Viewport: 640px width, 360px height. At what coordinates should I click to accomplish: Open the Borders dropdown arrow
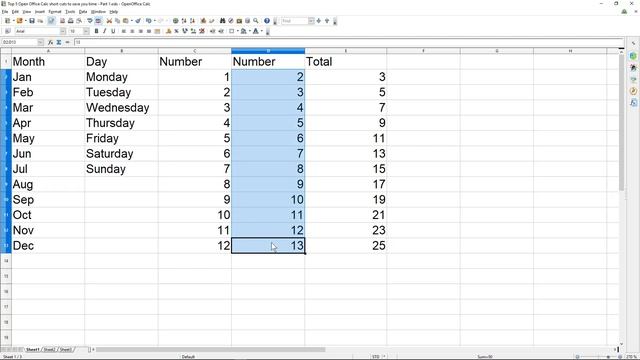click(x=238, y=31)
